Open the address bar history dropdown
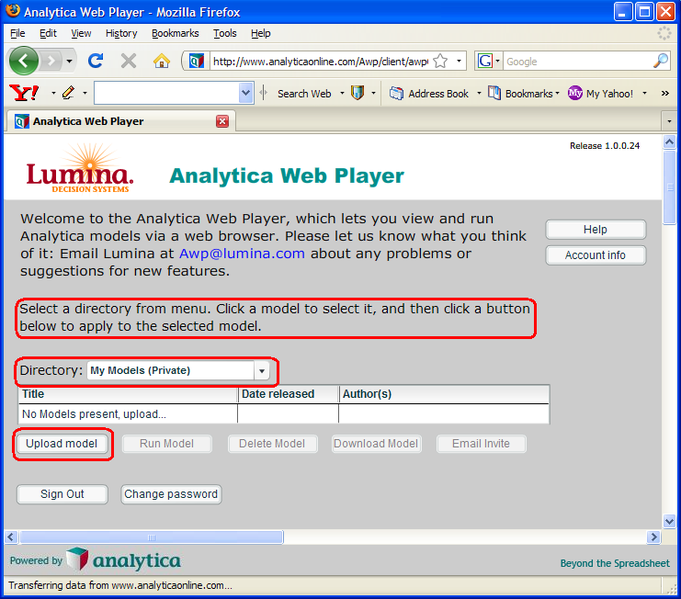 click(x=459, y=61)
